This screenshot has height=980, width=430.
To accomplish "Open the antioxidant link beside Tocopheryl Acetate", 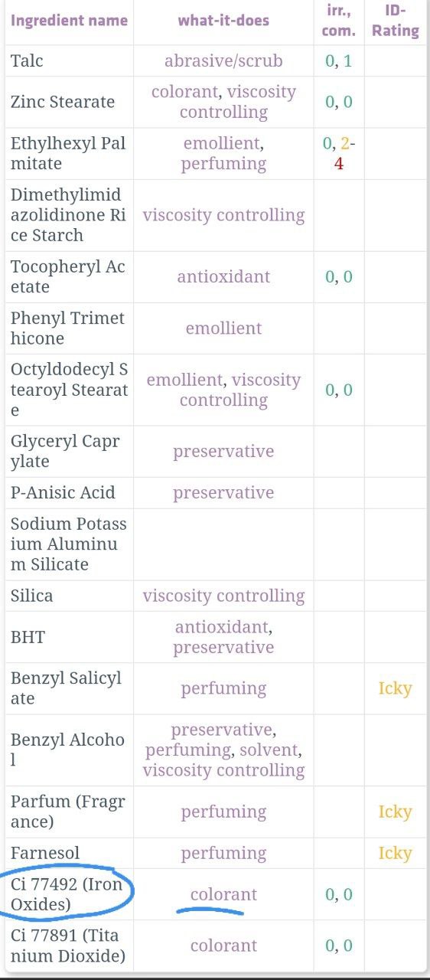I will coord(223,276).
